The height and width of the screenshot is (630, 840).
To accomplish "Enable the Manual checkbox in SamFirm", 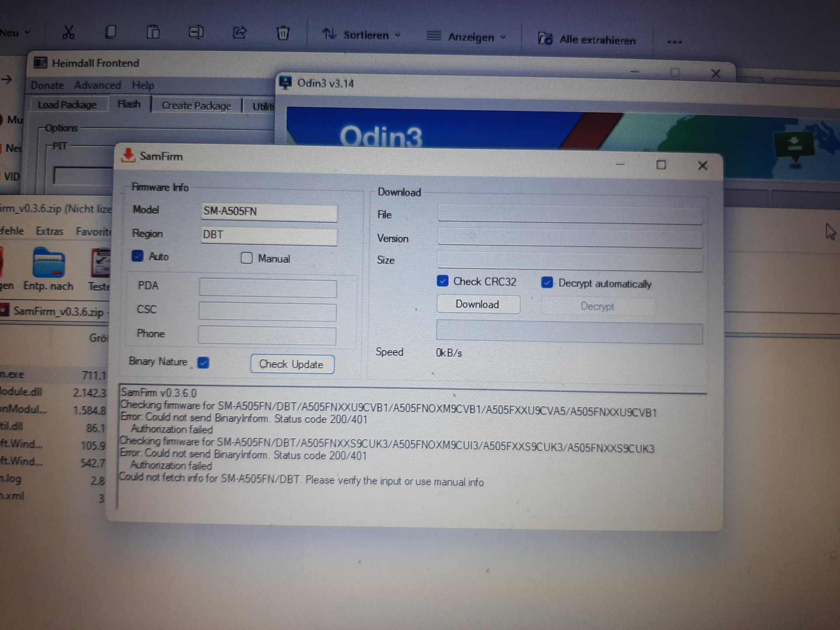I will pos(247,258).
